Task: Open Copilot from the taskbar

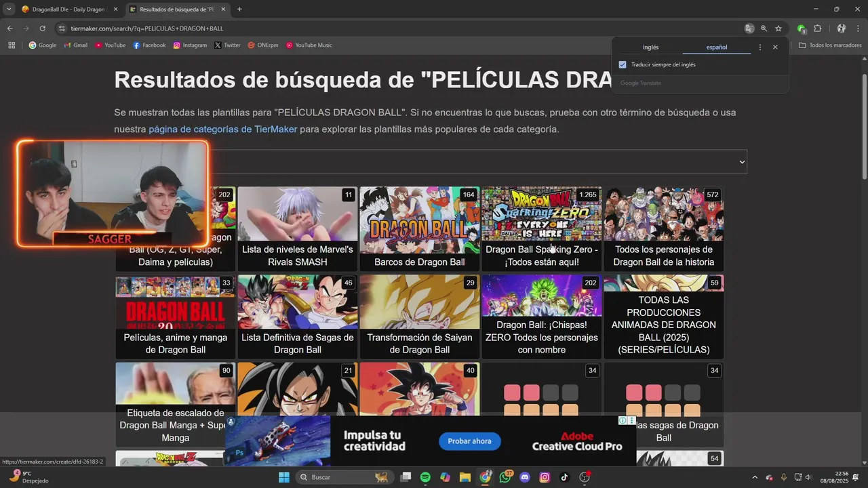Action: 445,477
